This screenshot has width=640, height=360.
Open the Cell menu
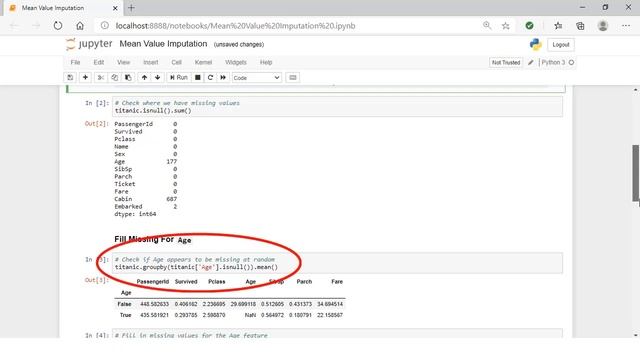(176, 62)
